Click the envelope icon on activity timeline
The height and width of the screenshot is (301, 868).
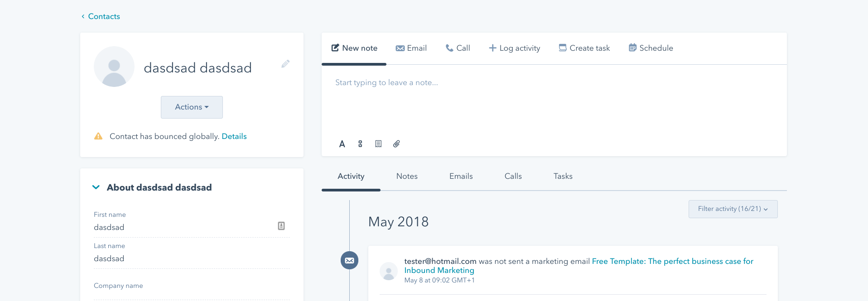click(x=349, y=260)
